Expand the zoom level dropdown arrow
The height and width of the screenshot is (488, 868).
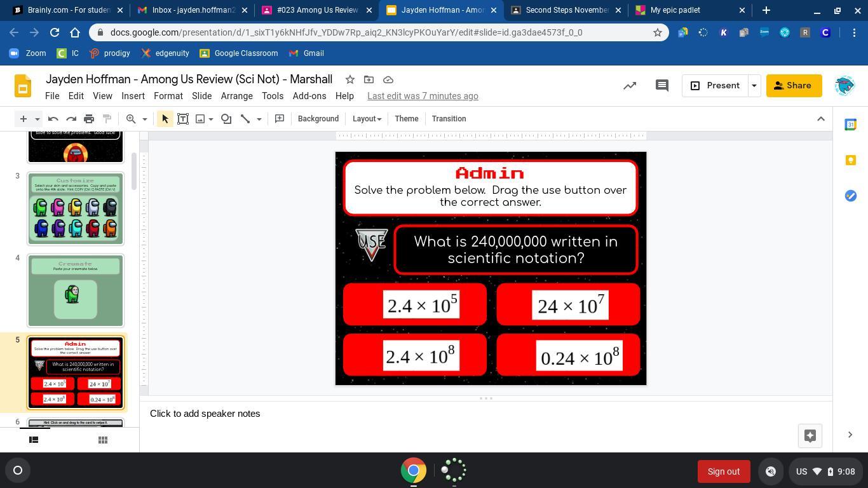point(144,119)
